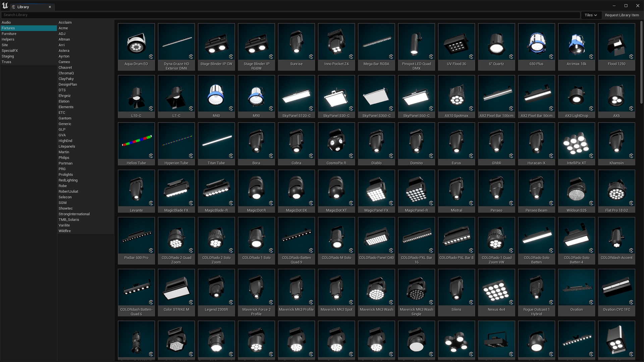Click sync icon on SkyPanel S120-C tile
The height and width of the screenshot is (362, 644).
pyautogui.click(x=311, y=108)
